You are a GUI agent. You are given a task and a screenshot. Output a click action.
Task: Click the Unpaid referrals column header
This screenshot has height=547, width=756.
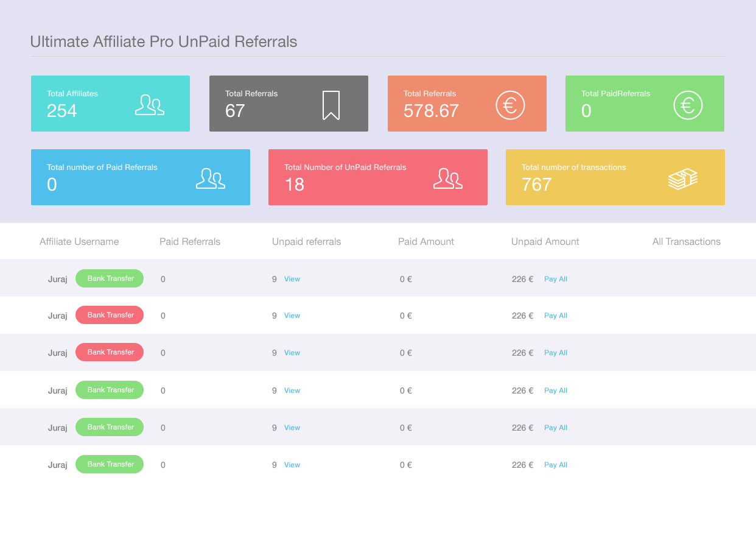[307, 242]
